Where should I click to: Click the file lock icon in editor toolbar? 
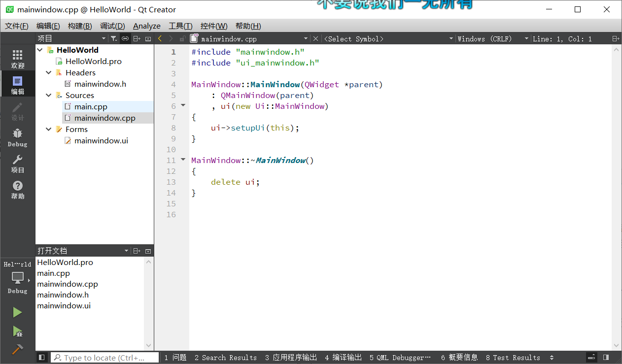coord(182,38)
